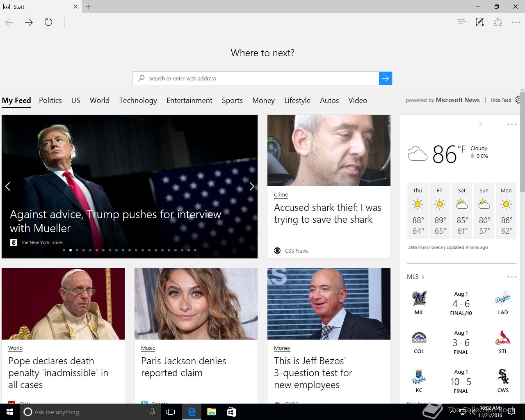Switch to the Entertainment tab
This screenshot has height=420, width=525.
[189, 100]
